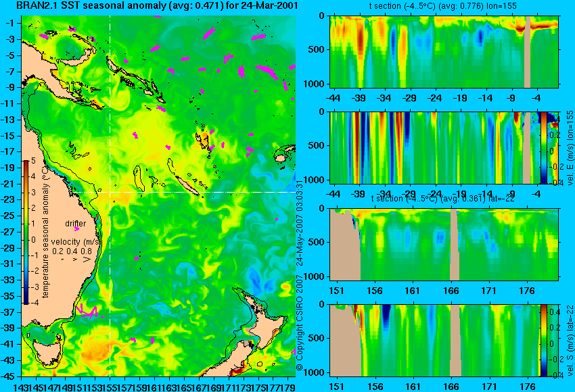Click the southward velocity color bar

point(544,341)
